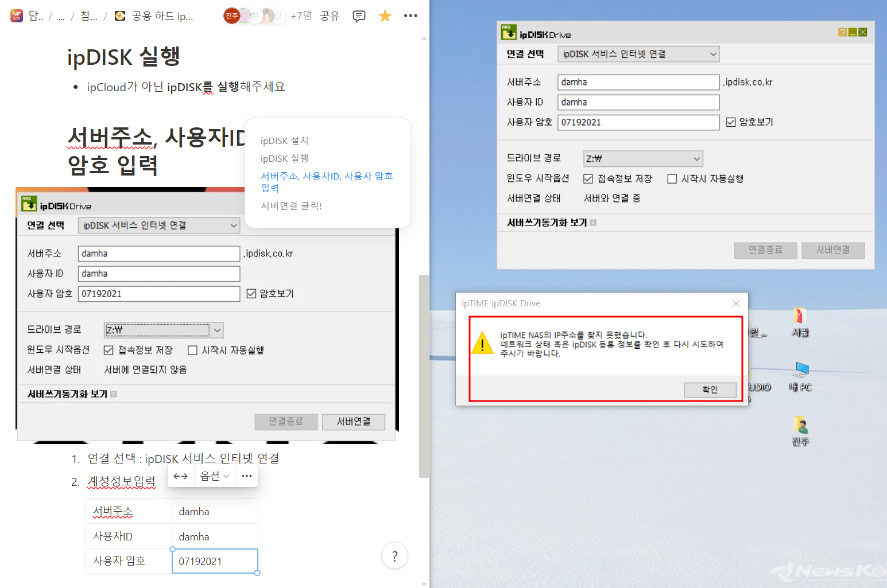887x588 pixels.
Task: Click the 공용 하드 page disk icon
Action: coord(120,15)
